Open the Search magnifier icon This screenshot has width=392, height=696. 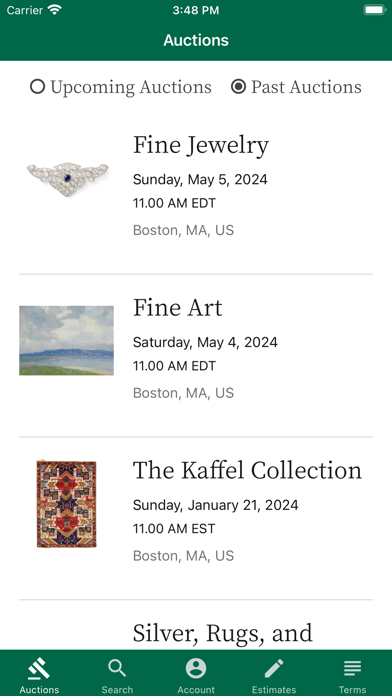click(117, 668)
